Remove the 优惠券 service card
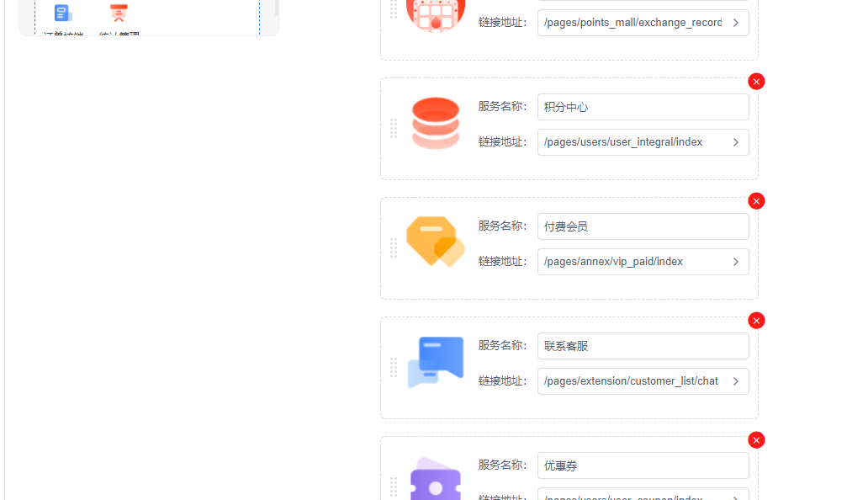The height and width of the screenshot is (500, 868). (756, 440)
